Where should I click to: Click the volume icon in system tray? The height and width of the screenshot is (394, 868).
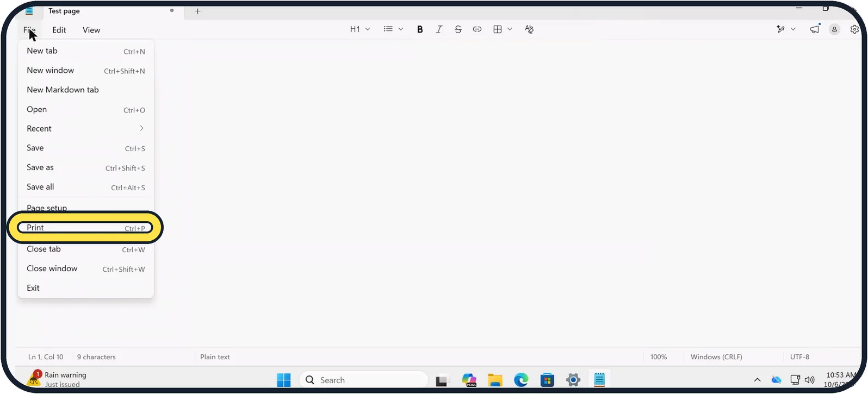point(810,380)
